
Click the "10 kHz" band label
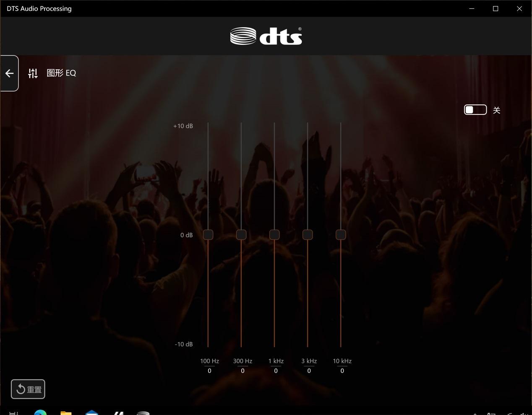click(x=342, y=361)
